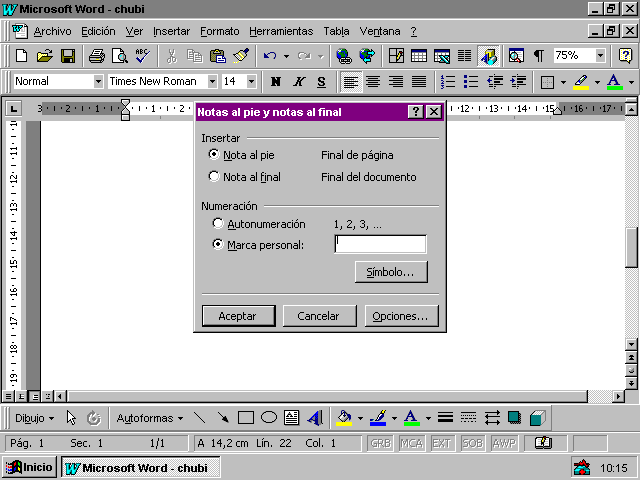This screenshot has width=640, height=480.
Task: Apply a bulleted list
Action: [471, 82]
